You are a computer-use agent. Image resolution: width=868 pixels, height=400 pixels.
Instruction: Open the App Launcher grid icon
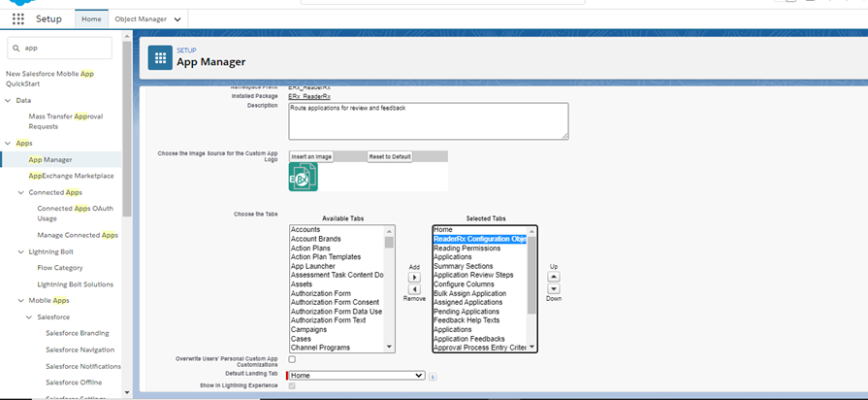pos(18,18)
